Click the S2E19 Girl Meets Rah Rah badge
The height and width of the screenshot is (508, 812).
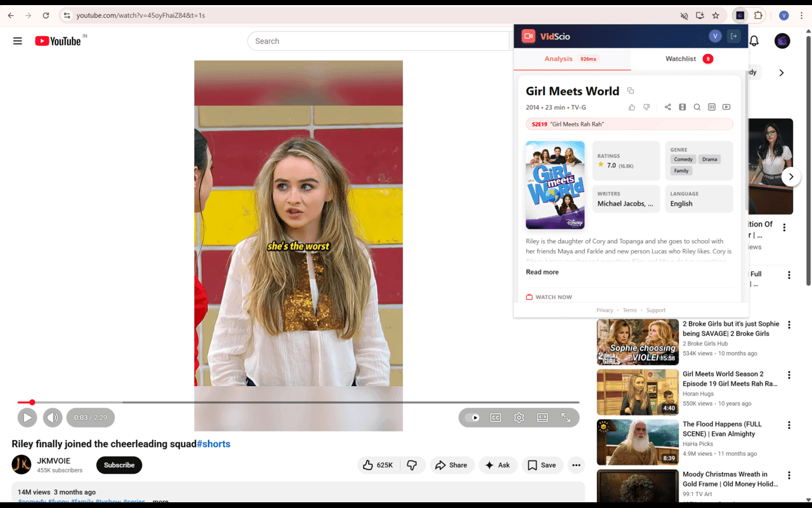(x=629, y=124)
